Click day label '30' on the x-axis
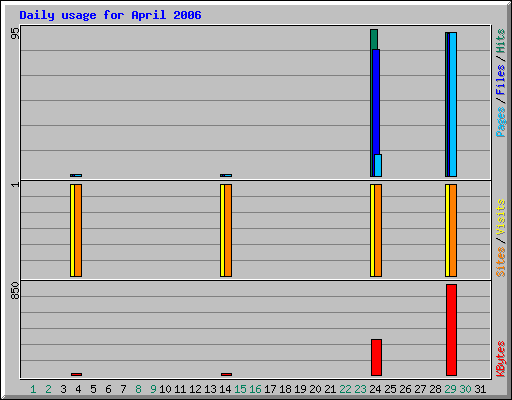The image size is (512, 400). (465, 389)
